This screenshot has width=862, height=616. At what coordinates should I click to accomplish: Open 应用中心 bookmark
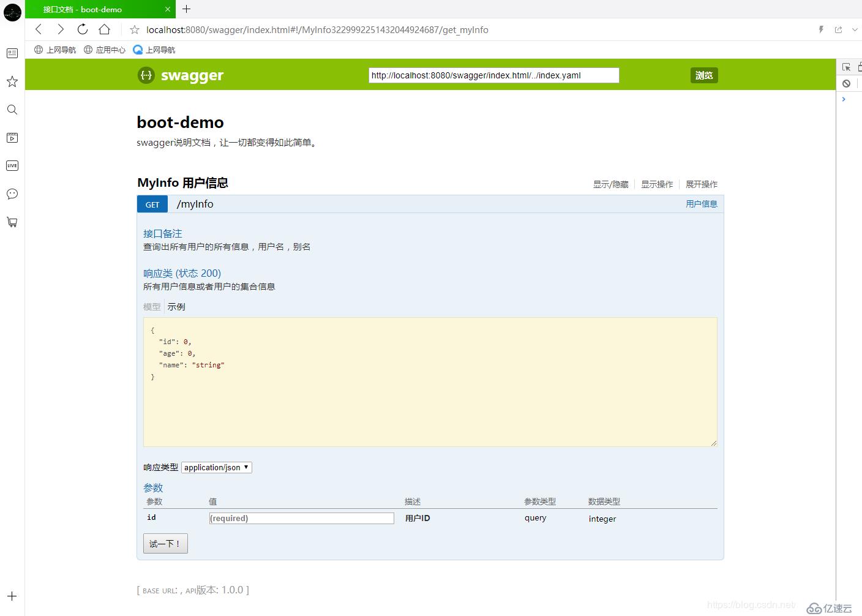(105, 50)
